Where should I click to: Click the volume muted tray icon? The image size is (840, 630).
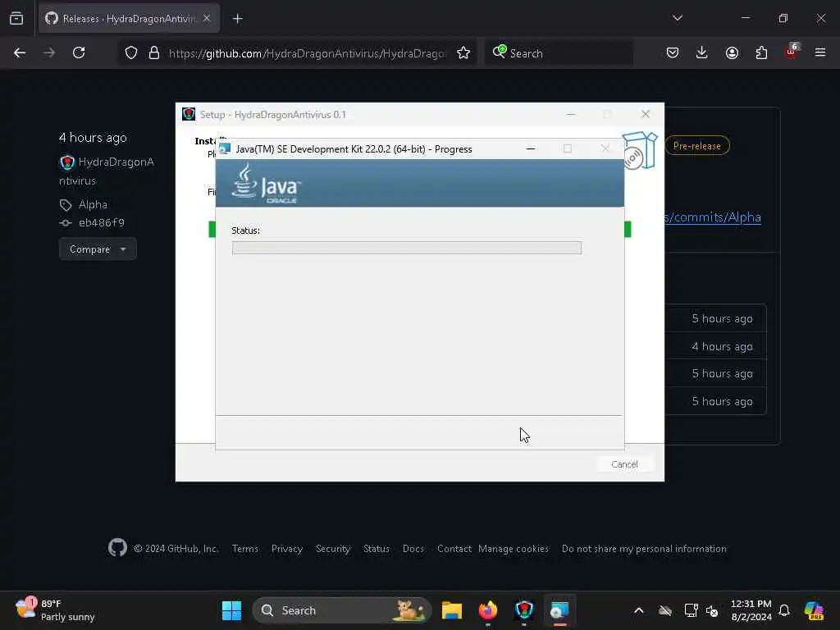click(x=712, y=610)
